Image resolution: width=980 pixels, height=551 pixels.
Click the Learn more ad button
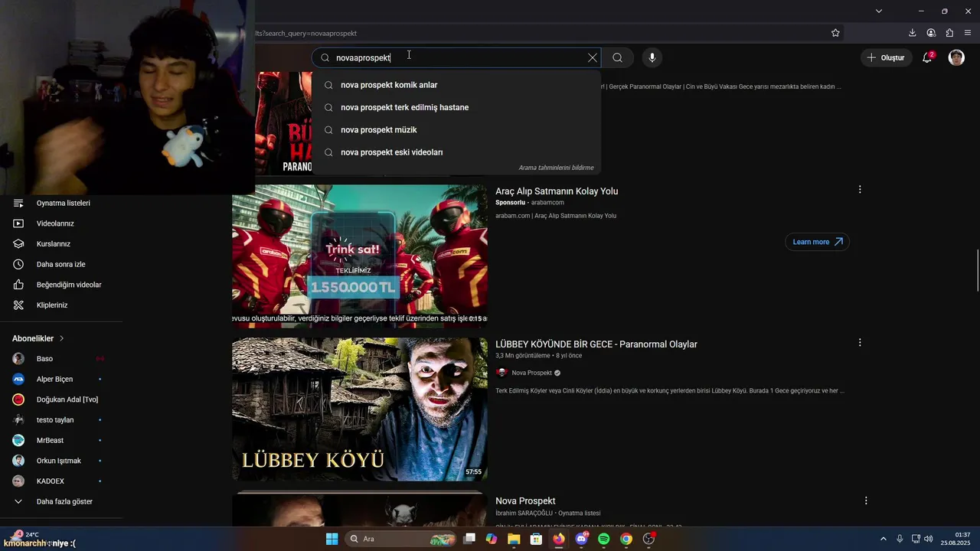(817, 242)
